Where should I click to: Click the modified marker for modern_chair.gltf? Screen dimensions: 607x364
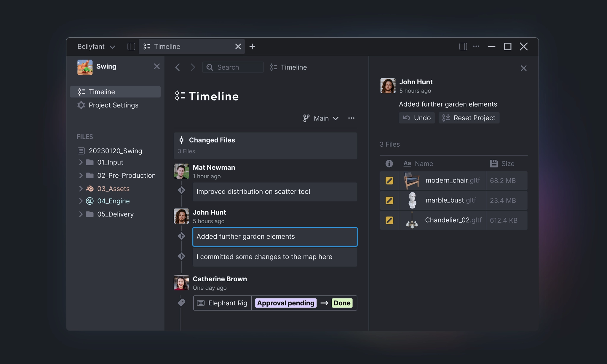(389, 181)
